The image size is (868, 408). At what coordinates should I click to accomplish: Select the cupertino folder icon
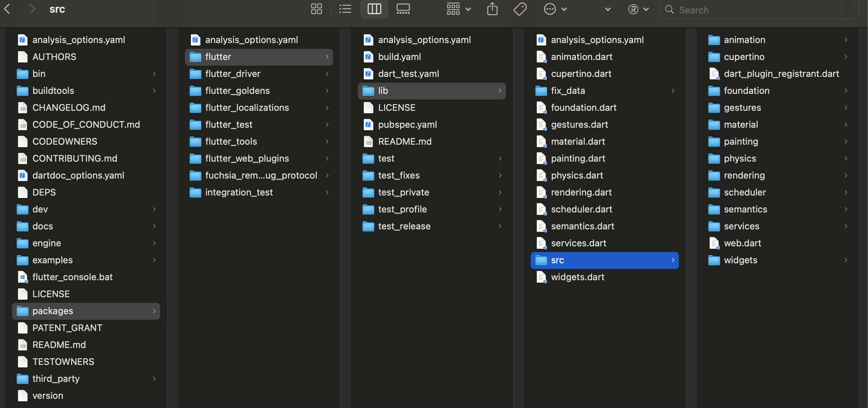click(714, 57)
